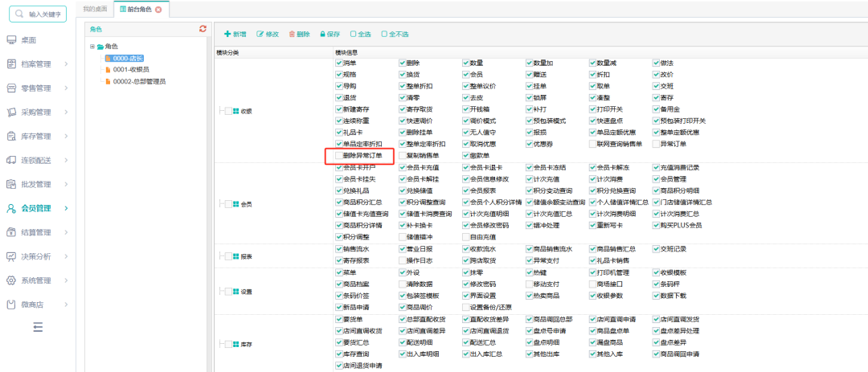Uncheck the 购买PLUS会员 checkbox
This screenshot has width=868, height=372.
(x=657, y=225)
